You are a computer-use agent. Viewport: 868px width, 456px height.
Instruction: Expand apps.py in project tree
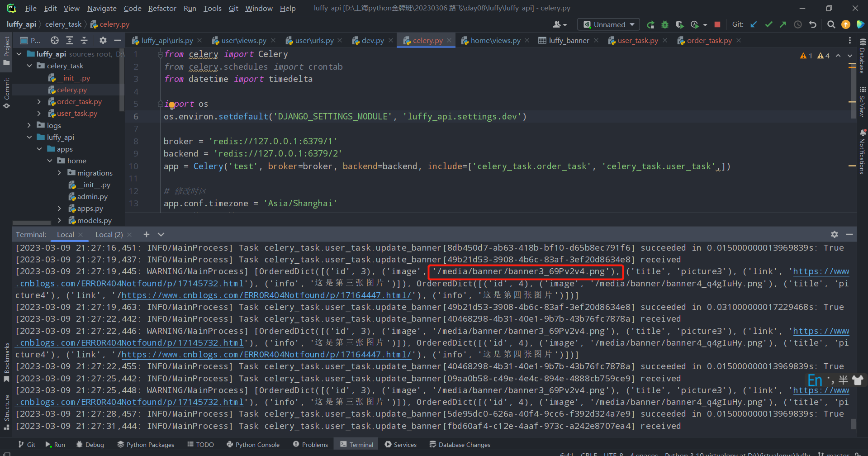(x=59, y=209)
